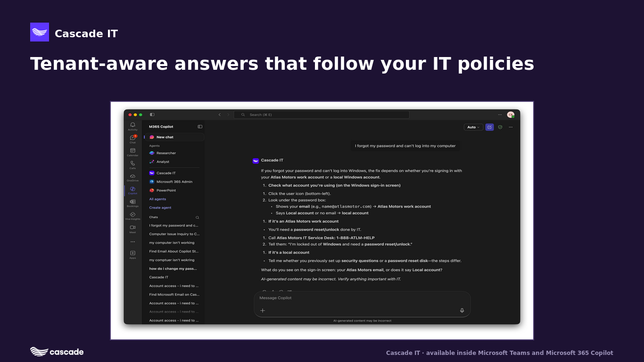Open chat "how do i change my pass..."
The height and width of the screenshot is (362, 644).
174,269
